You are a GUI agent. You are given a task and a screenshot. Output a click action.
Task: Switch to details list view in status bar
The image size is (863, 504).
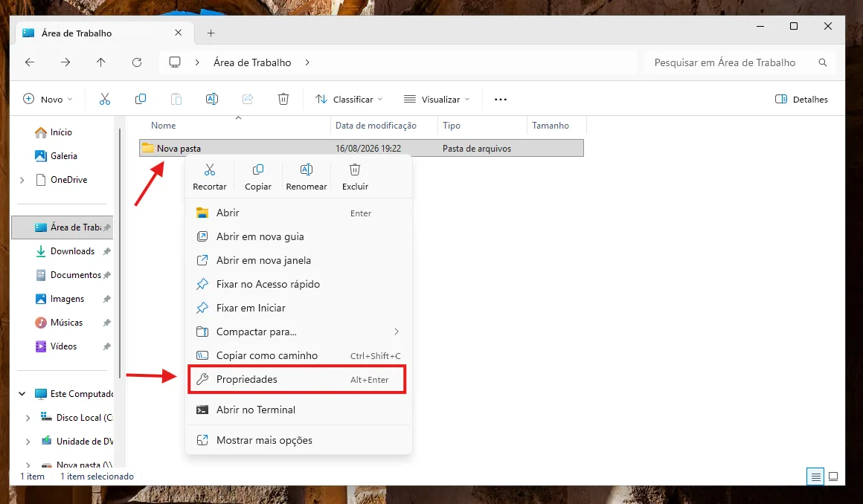tap(815, 476)
